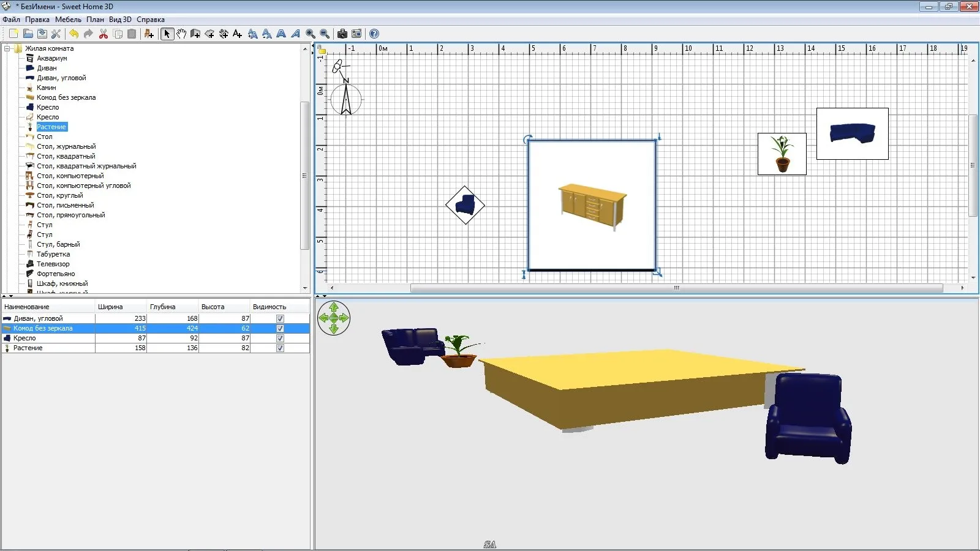Create a new home with the New icon
The height and width of the screenshot is (551, 980).
(13, 34)
